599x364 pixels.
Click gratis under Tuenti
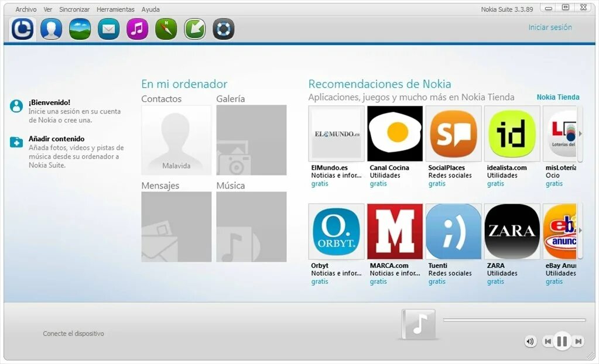tap(437, 281)
